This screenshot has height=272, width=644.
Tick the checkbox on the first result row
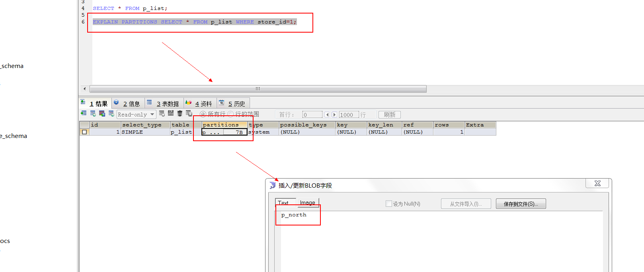(84, 132)
